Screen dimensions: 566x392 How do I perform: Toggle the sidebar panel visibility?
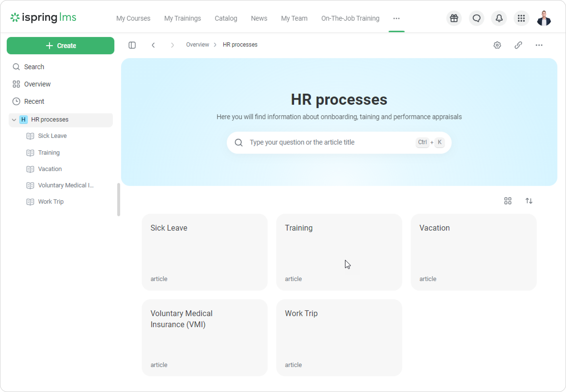point(132,45)
